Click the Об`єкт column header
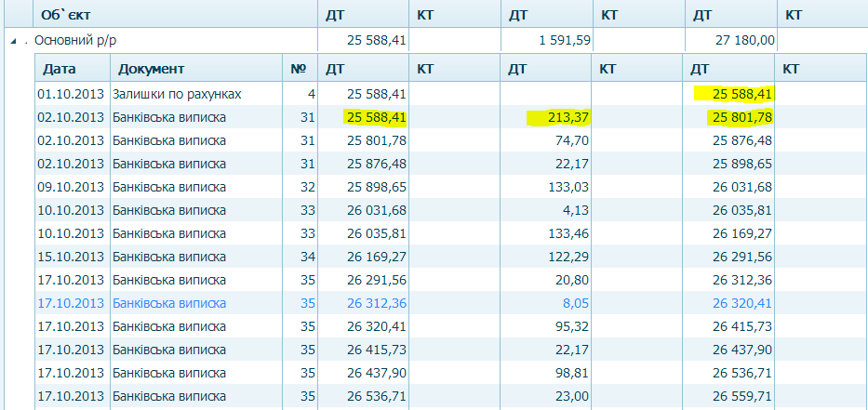Image resolution: width=868 pixels, height=410 pixels. click(x=72, y=16)
